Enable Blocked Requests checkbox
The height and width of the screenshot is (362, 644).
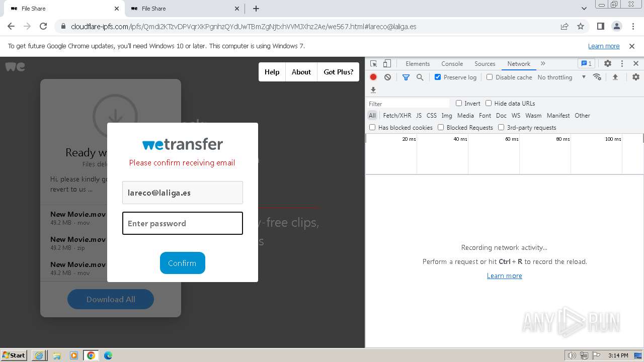(441, 127)
